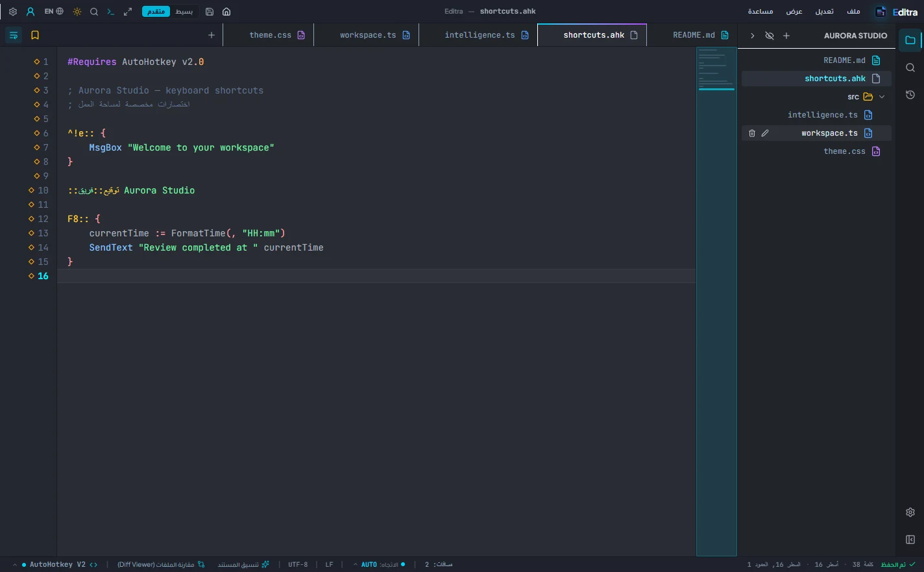The height and width of the screenshot is (572, 924).
Task: Open ملف (File) menu
Action: pyautogui.click(x=854, y=12)
